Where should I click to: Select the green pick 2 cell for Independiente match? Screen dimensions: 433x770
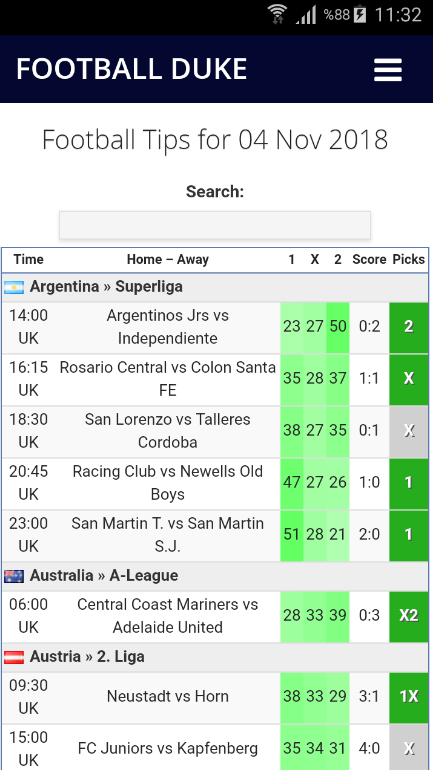click(x=408, y=327)
